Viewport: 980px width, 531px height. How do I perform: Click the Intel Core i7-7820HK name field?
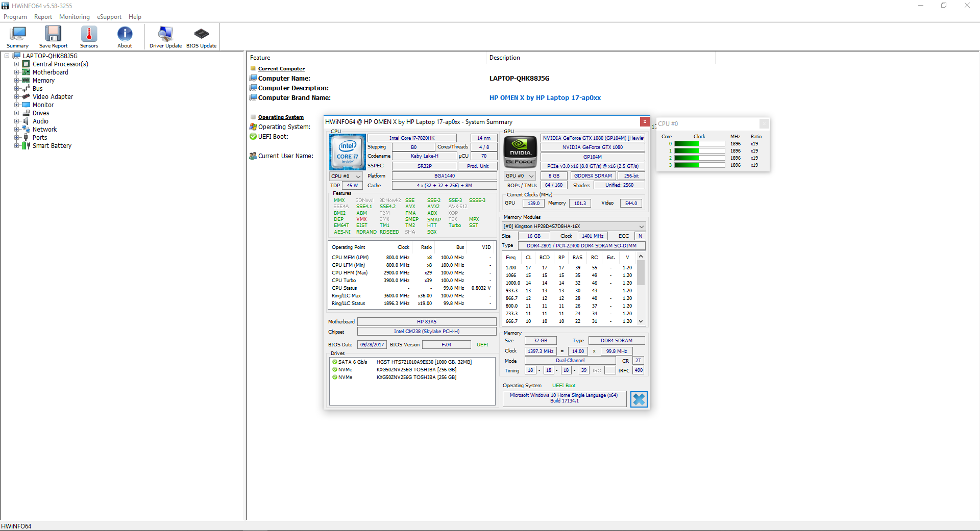(x=412, y=138)
